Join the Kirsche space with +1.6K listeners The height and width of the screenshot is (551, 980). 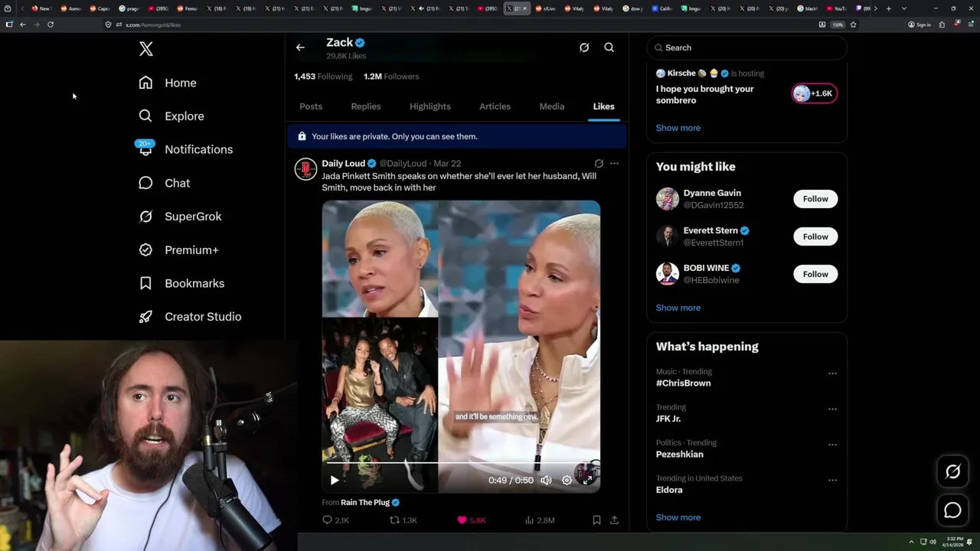point(814,93)
